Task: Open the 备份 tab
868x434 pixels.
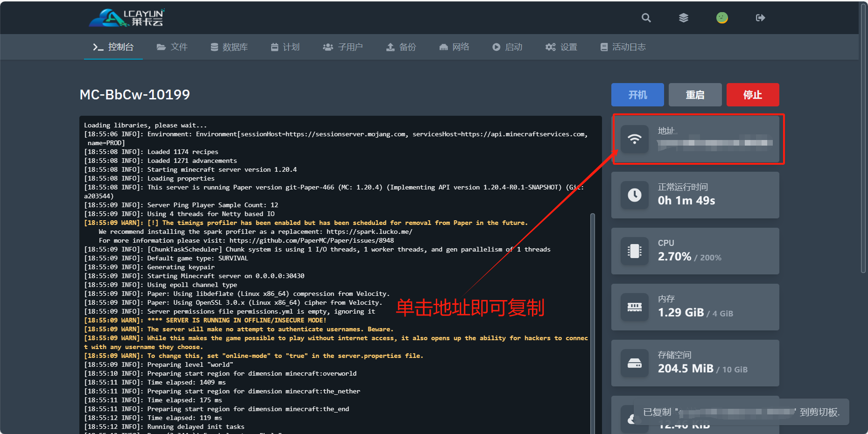Action: click(x=401, y=47)
